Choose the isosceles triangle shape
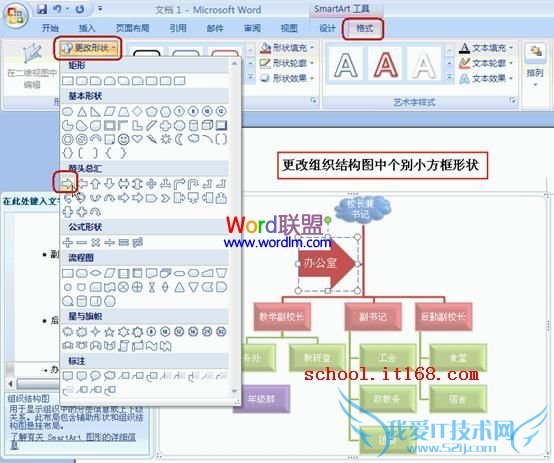The height and width of the screenshot is (463, 554). pos(82,112)
